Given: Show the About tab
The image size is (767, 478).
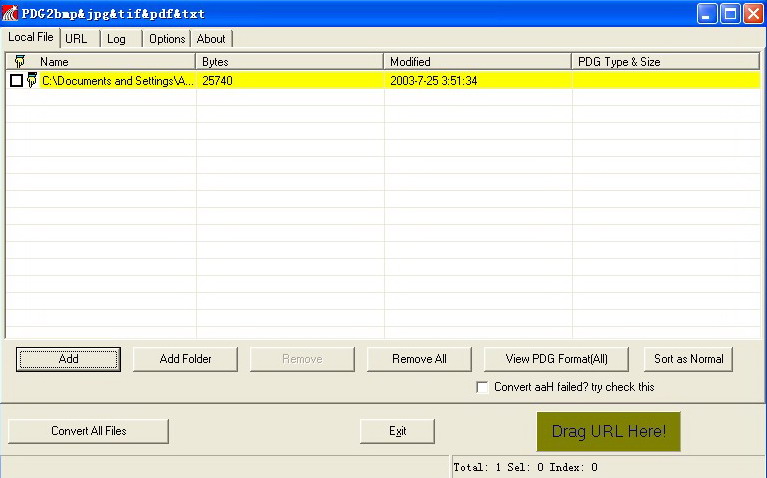Looking at the screenshot, I should (211, 39).
